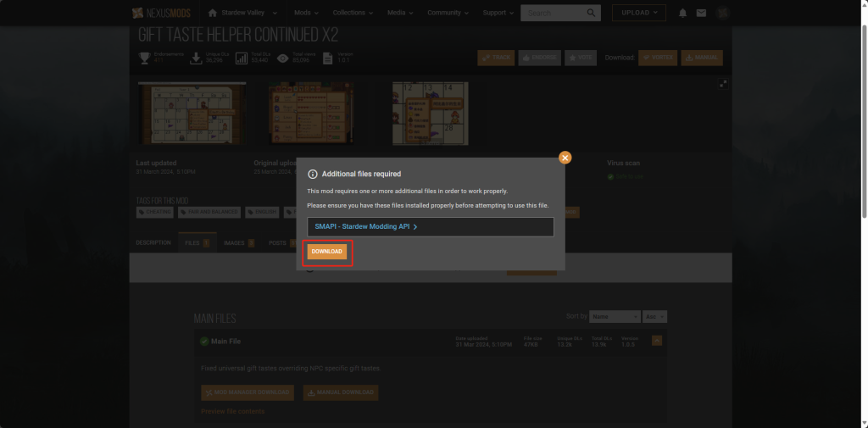This screenshot has height=428, width=868.
Task: Open the notifications bell icon
Action: coord(683,13)
